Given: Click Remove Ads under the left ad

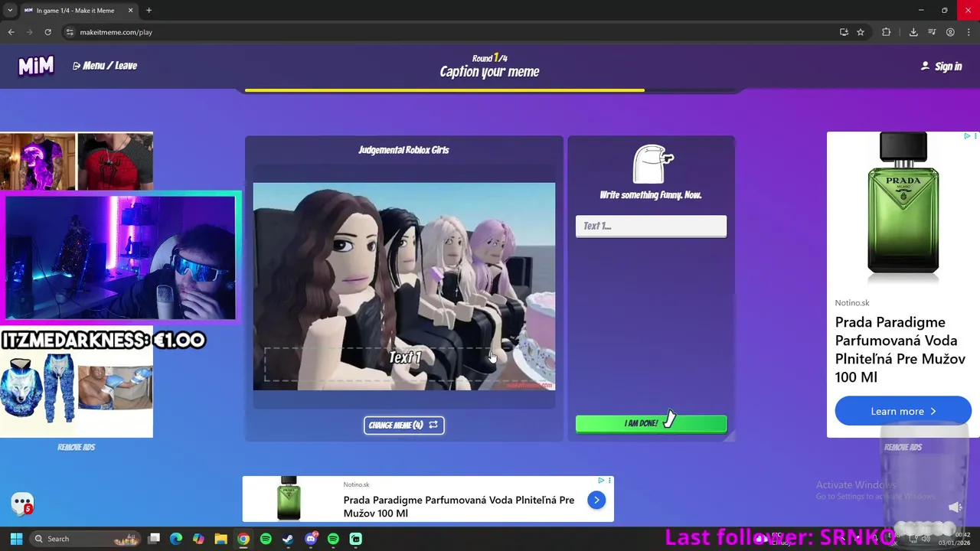Looking at the screenshot, I should 77,447.
